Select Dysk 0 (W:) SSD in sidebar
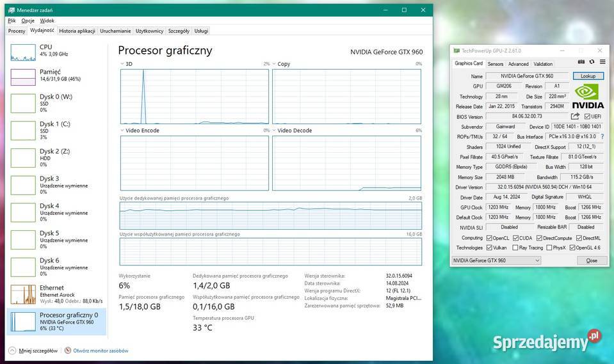 tap(56, 104)
